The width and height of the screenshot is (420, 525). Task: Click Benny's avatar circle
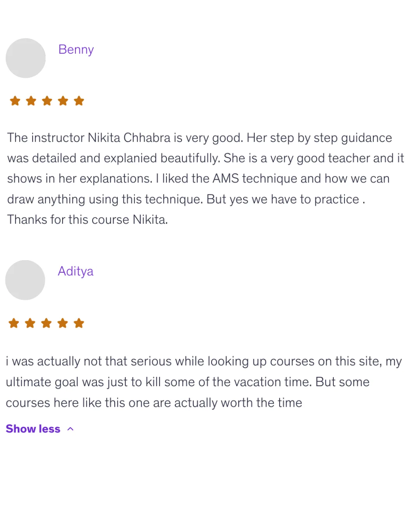pyautogui.click(x=26, y=58)
